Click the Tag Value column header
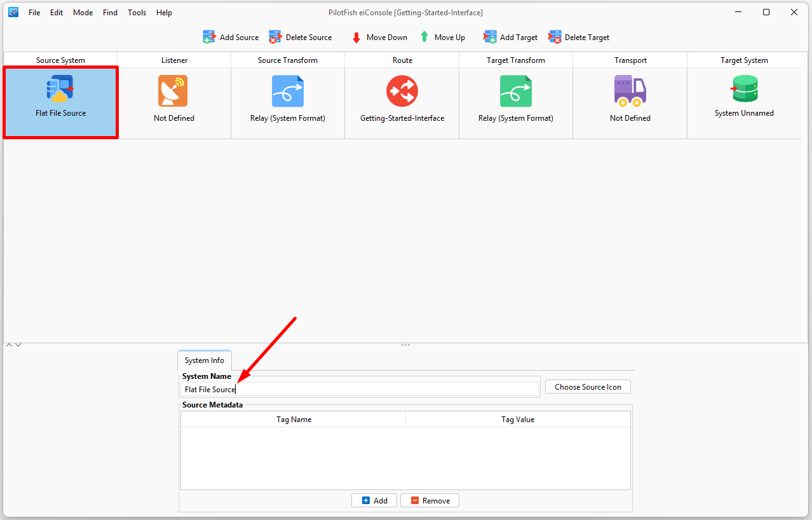 [x=518, y=420]
